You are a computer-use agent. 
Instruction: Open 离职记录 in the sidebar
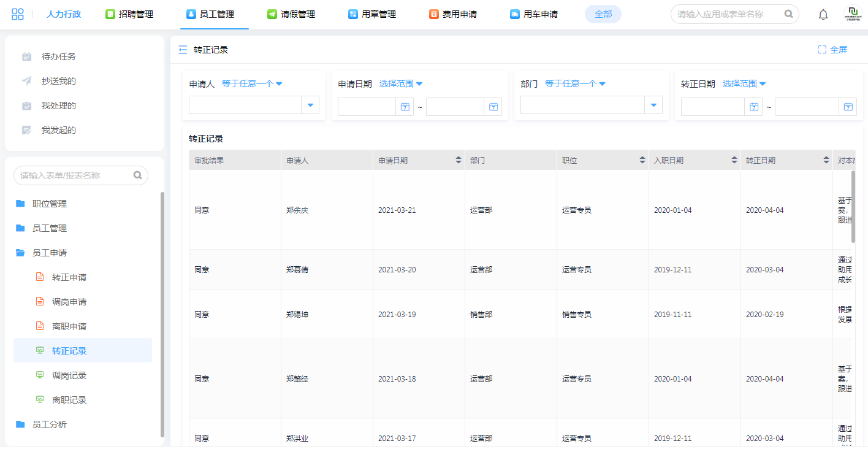(69, 400)
